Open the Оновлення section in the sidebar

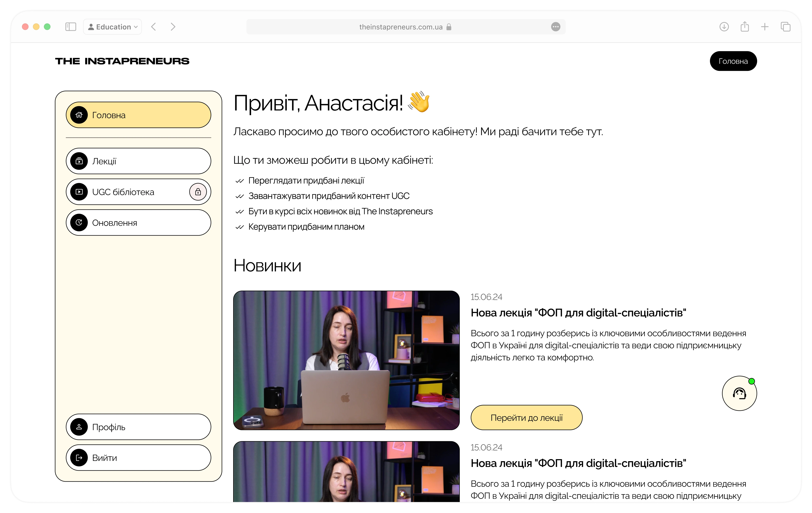pyautogui.click(x=138, y=223)
